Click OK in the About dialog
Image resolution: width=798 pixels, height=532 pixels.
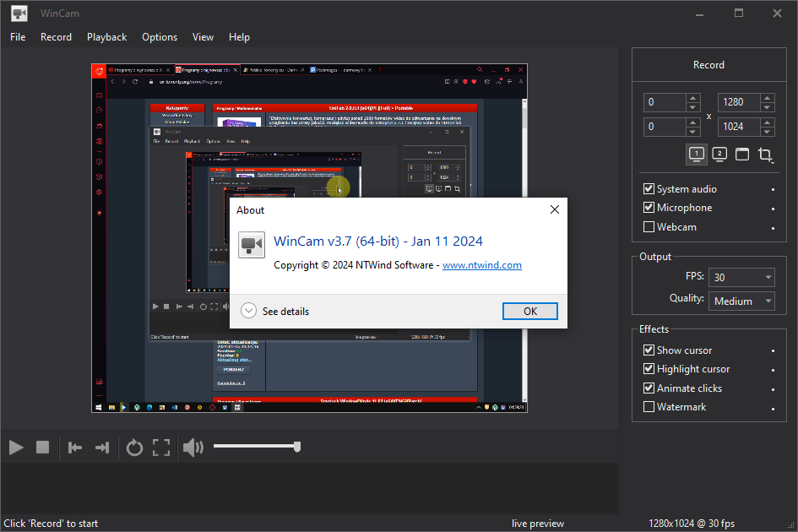tap(529, 311)
